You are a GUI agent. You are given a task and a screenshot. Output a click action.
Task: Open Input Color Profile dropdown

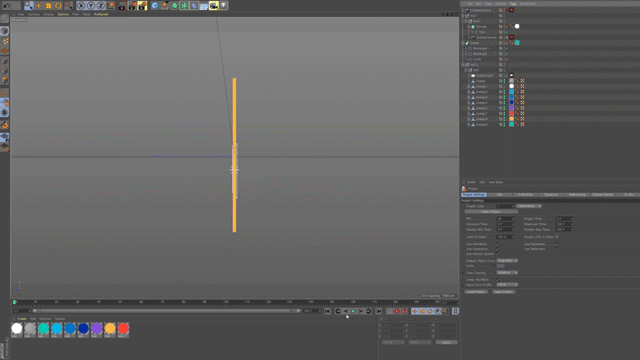(507, 285)
